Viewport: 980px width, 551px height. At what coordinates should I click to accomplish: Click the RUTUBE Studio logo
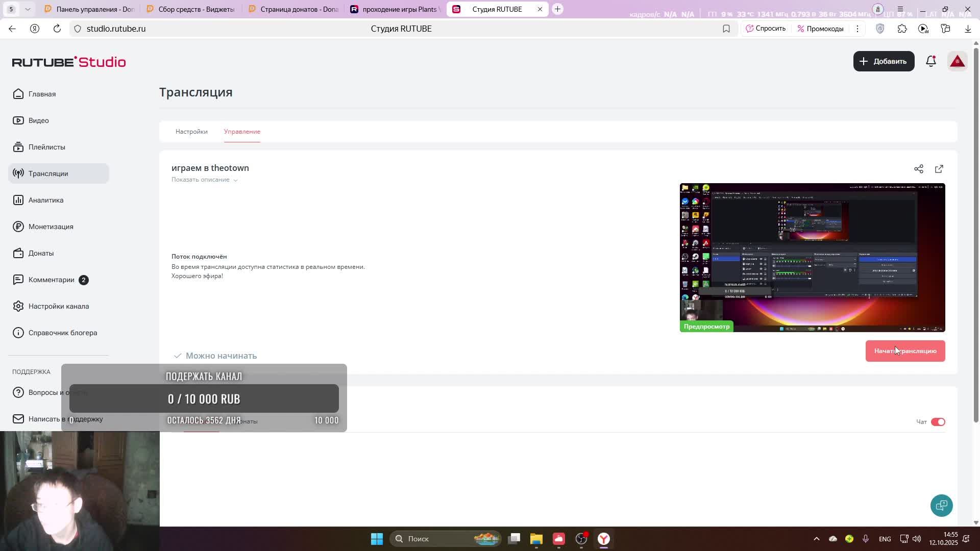click(x=69, y=62)
